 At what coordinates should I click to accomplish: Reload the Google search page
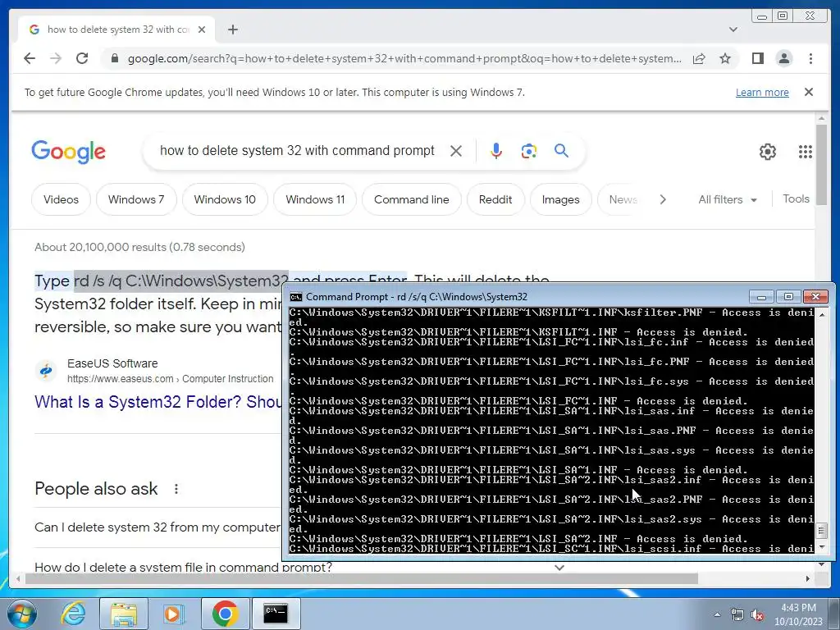[x=82, y=58]
